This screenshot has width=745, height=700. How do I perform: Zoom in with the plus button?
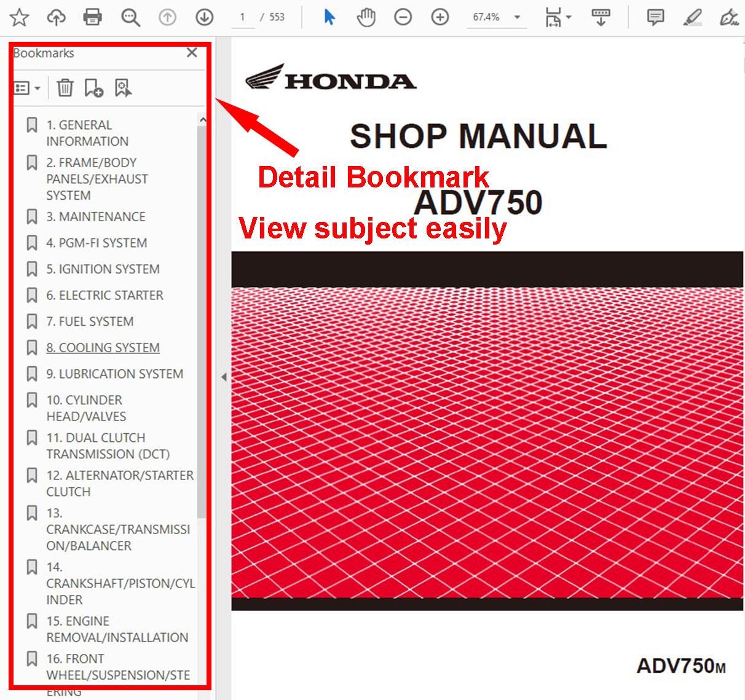coord(440,17)
